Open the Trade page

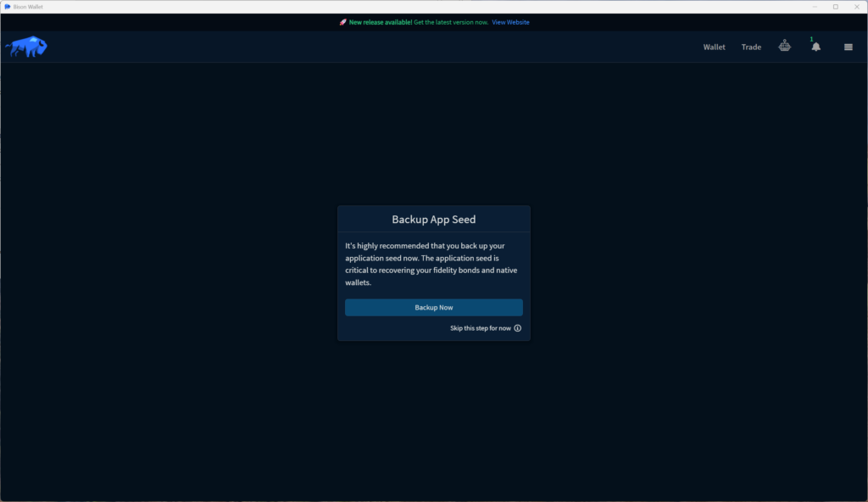point(751,47)
